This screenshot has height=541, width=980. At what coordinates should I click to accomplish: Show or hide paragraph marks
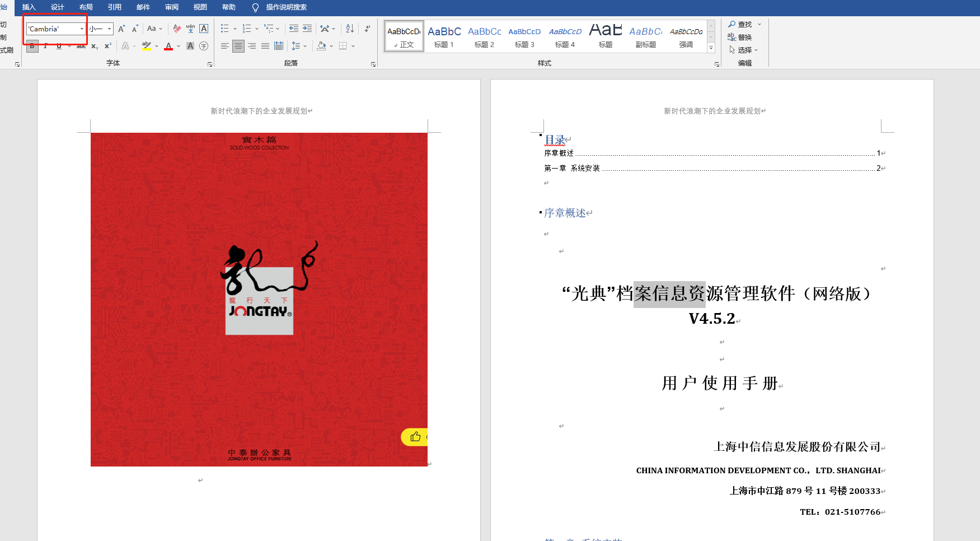click(367, 29)
